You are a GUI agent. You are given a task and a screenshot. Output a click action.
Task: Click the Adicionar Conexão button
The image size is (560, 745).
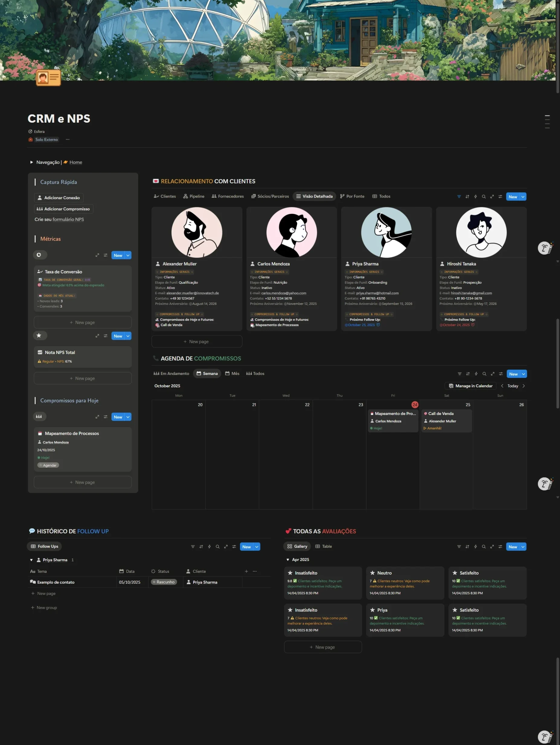pyautogui.click(x=59, y=198)
